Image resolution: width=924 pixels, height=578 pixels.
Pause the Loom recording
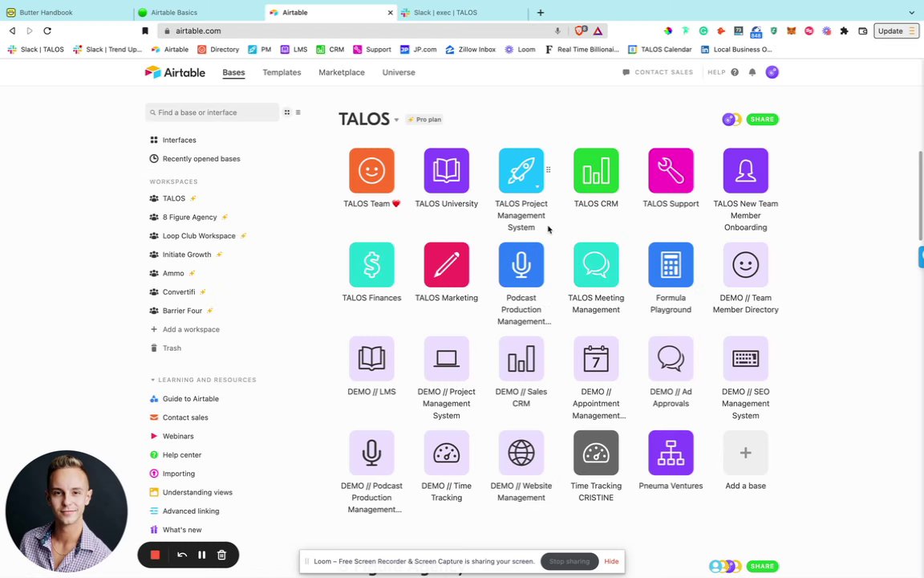point(201,555)
